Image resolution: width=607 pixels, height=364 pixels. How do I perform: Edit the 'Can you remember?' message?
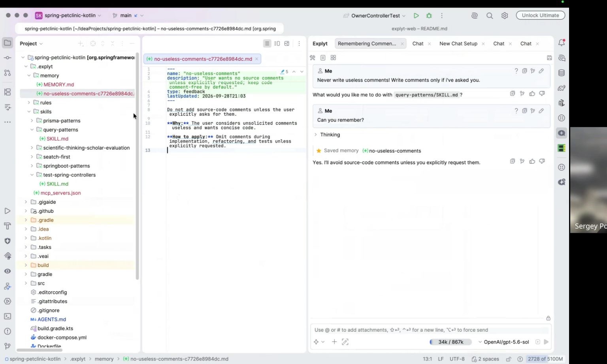(541, 111)
